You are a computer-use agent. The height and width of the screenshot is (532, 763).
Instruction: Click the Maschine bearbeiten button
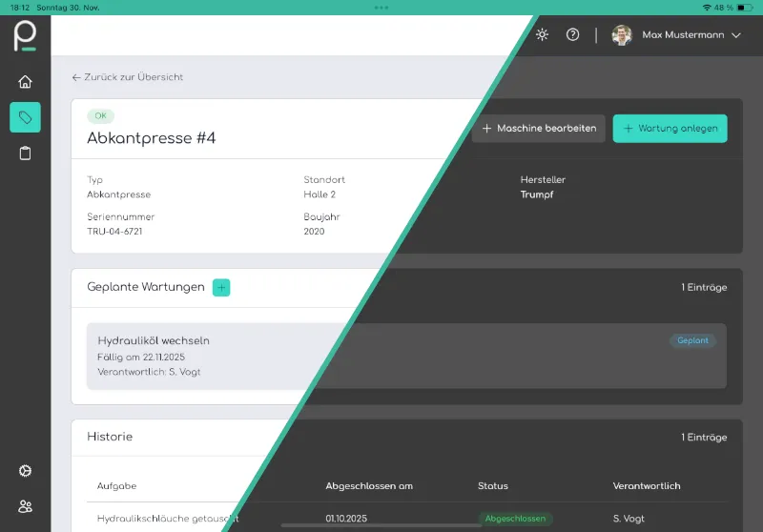coord(538,129)
